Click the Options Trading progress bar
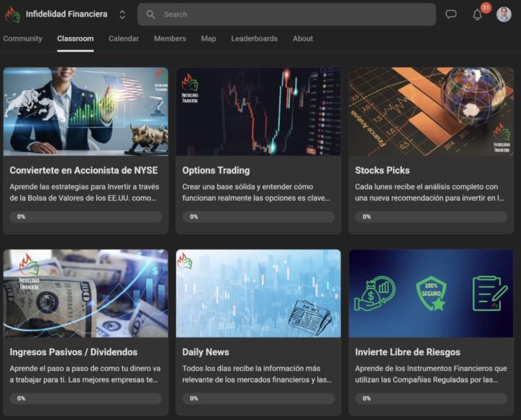The height and width of the screenshot is (420, 521). [258, 217]
